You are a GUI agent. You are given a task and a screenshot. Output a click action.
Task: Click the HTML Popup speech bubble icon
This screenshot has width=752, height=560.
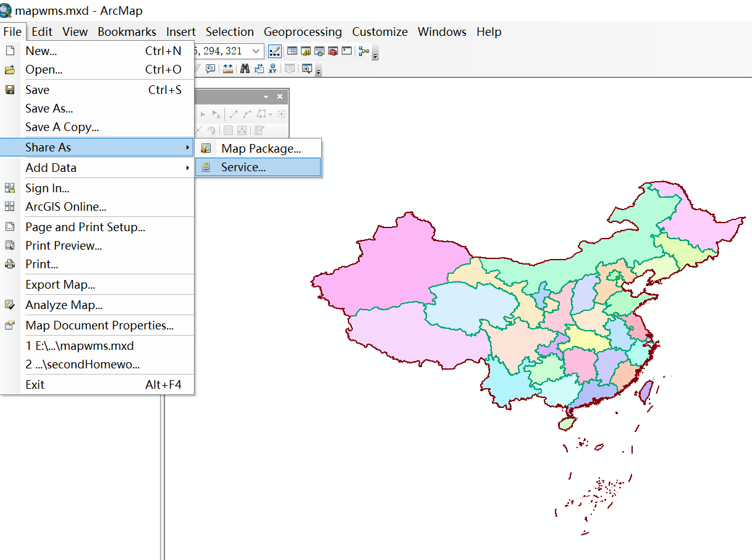coord(211,69)
